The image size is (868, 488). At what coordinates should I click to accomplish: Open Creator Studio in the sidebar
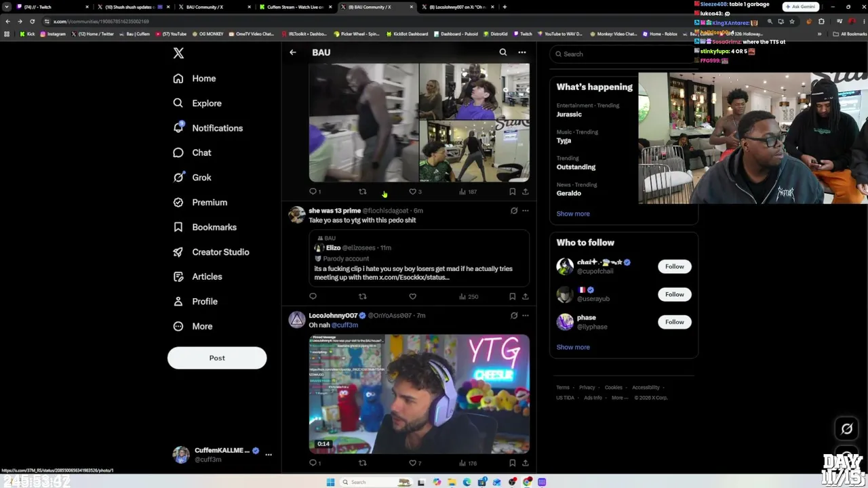[x=211, y=252]
